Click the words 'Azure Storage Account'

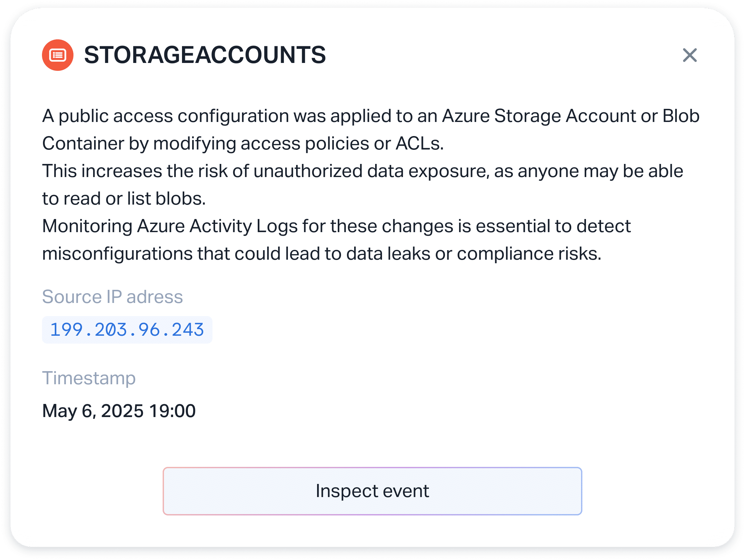(x=539, y=116)
